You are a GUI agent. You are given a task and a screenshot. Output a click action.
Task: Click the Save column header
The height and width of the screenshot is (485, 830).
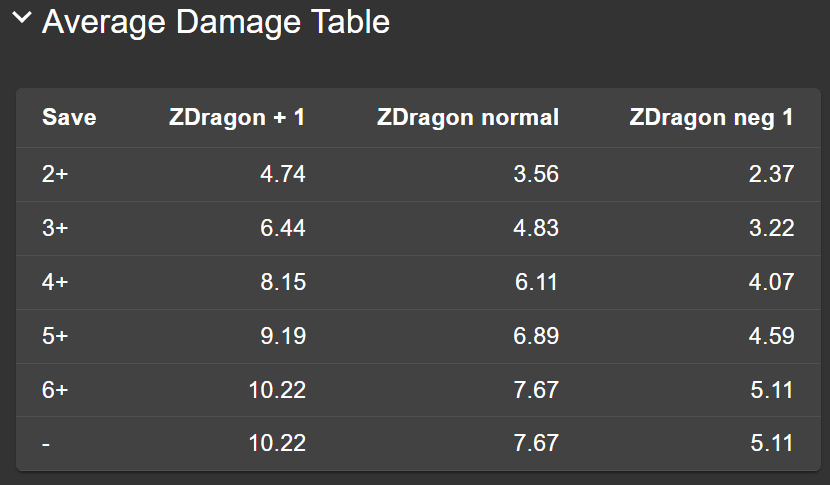[x=69, y=117]
